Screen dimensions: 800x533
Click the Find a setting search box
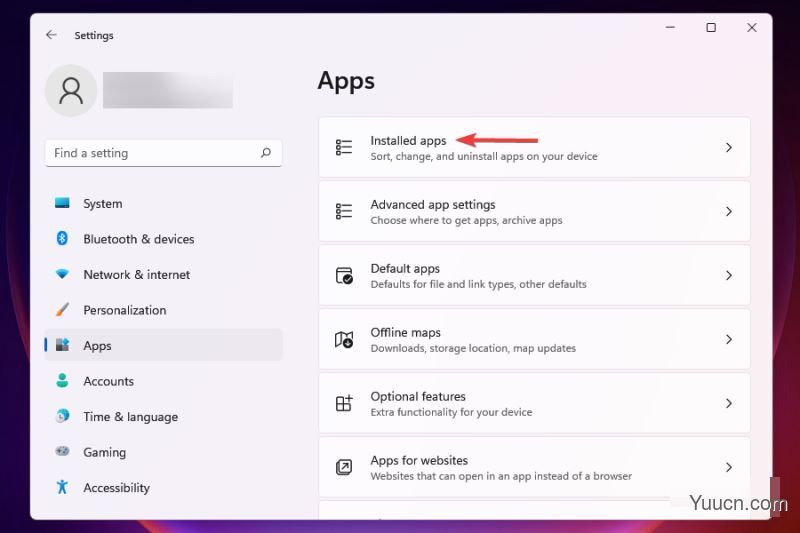163,153
